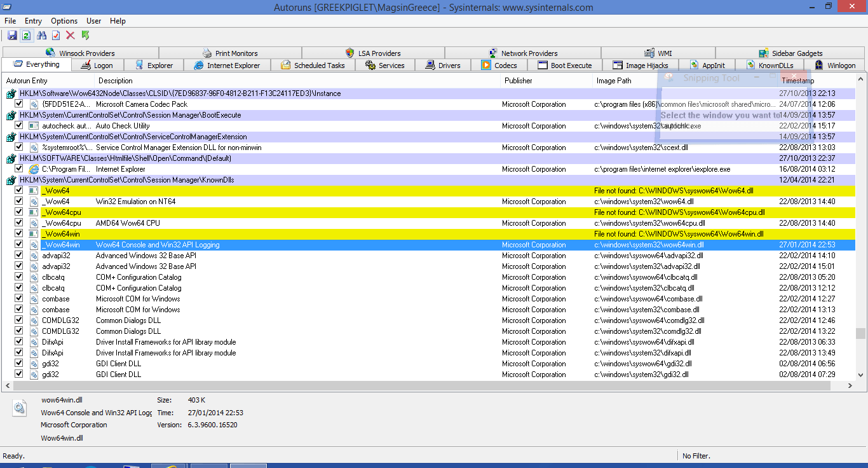868x468 pixels.
Task: Click the 'No Filter.' status bar text
Action: (696, 456)
